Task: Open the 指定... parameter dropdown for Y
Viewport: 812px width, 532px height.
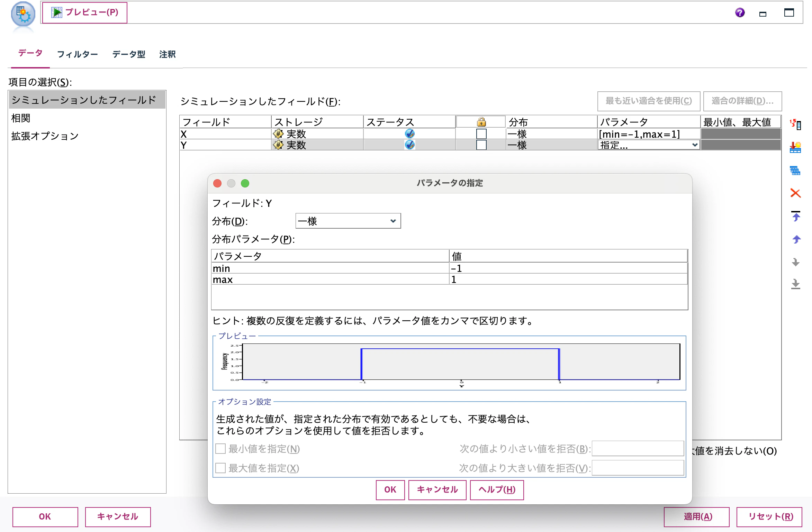Action: (649, 145)
